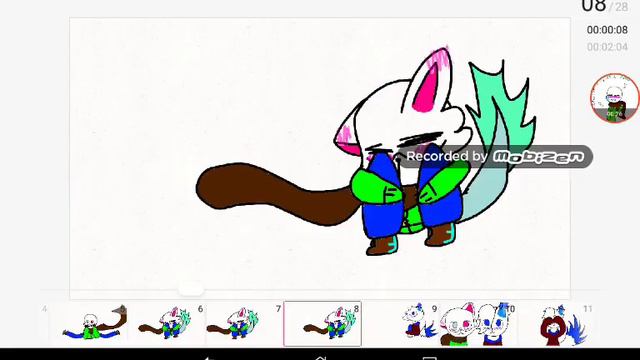Open the circular preview avatar thumbnail
The height and width of the screenshot is (360, 640).
tap(615, 98)
